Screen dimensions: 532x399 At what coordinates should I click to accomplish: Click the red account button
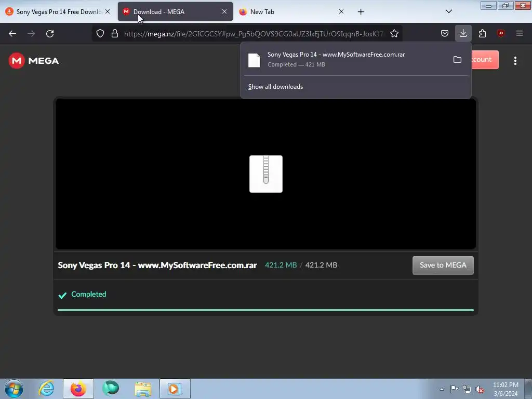pos(485,60)
